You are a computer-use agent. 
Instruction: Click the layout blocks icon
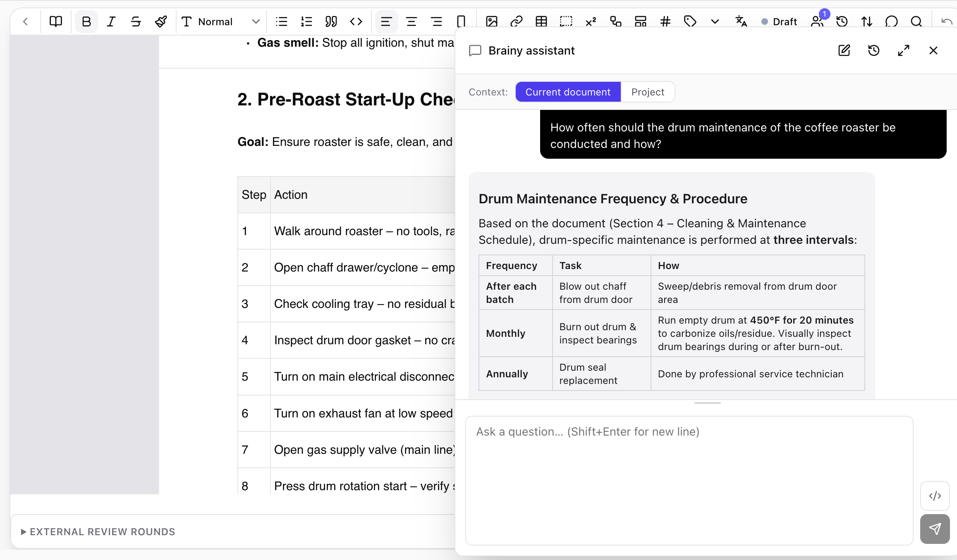coord(641,21)
